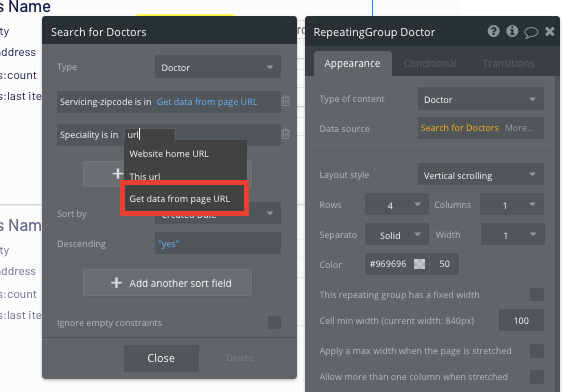
Task: Delete the Speciality constraint with trash icon
Action: click(x=286, y=134)
